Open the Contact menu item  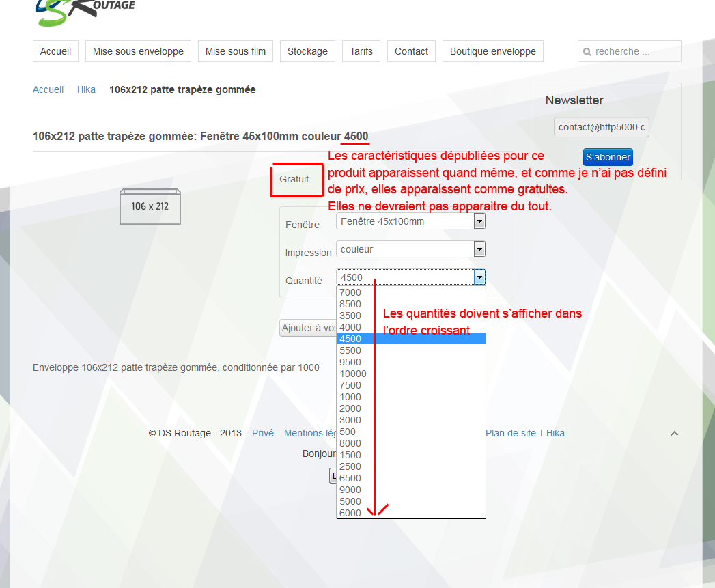point(411,51)
